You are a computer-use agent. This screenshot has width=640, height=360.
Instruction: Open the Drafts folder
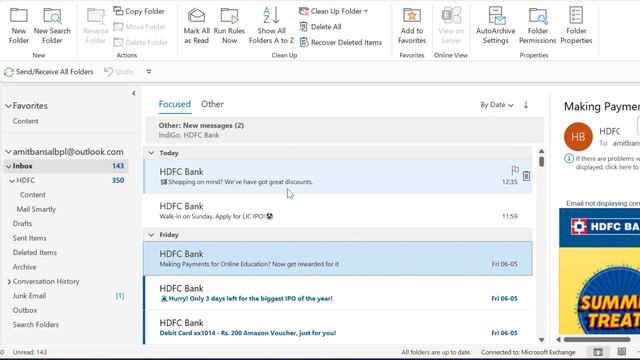coord(22,224)
